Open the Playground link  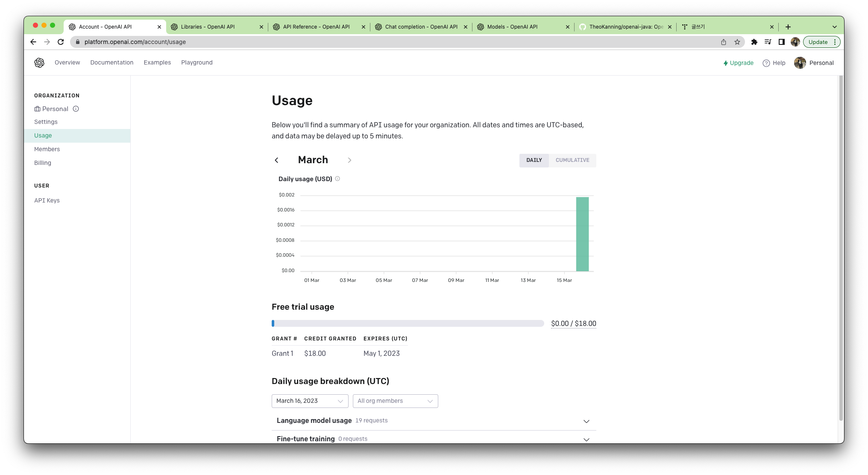coord(196,62)
